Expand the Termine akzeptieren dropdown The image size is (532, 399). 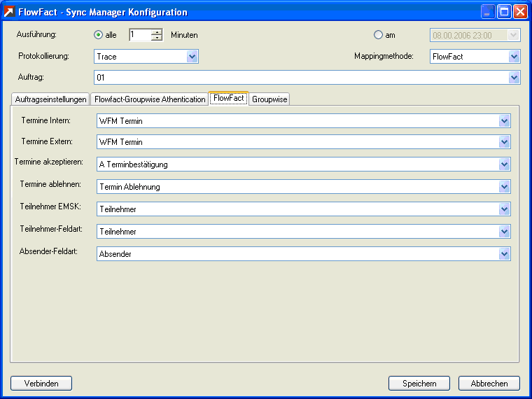click(504, 164)
